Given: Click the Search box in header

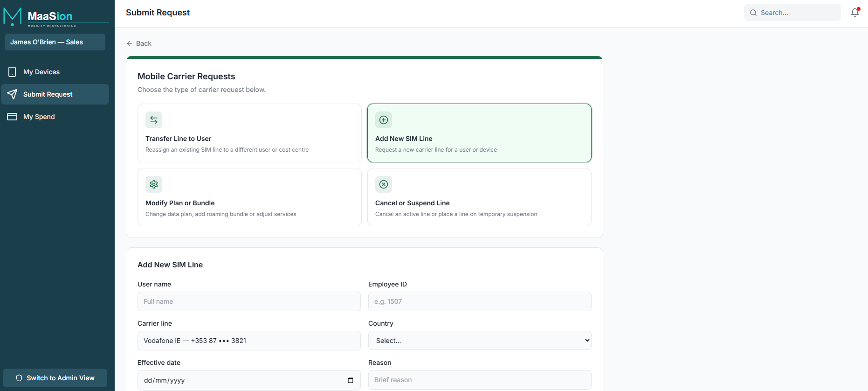Looking at the screenshot, I should (792, 13).
